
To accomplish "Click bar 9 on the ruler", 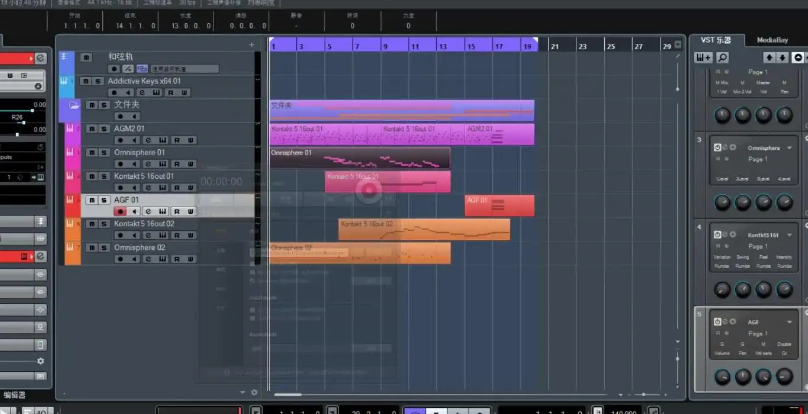I will [384, 46].
